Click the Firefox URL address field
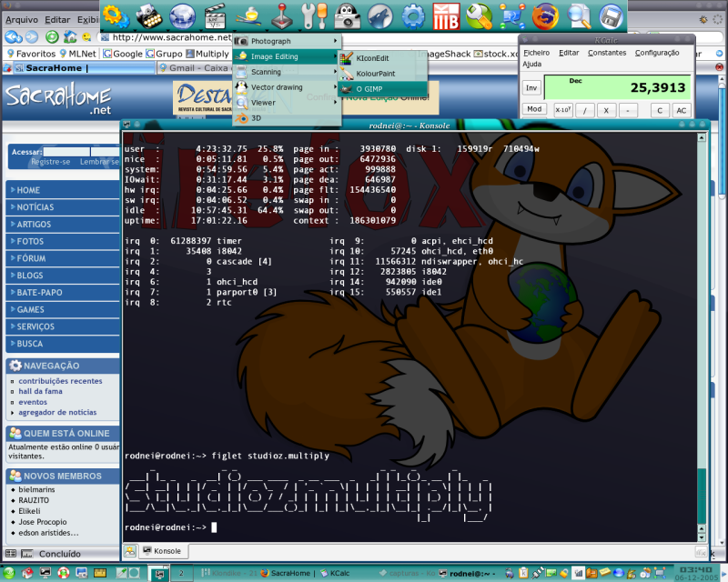The image size is (728, 582). tap(170, 37)
